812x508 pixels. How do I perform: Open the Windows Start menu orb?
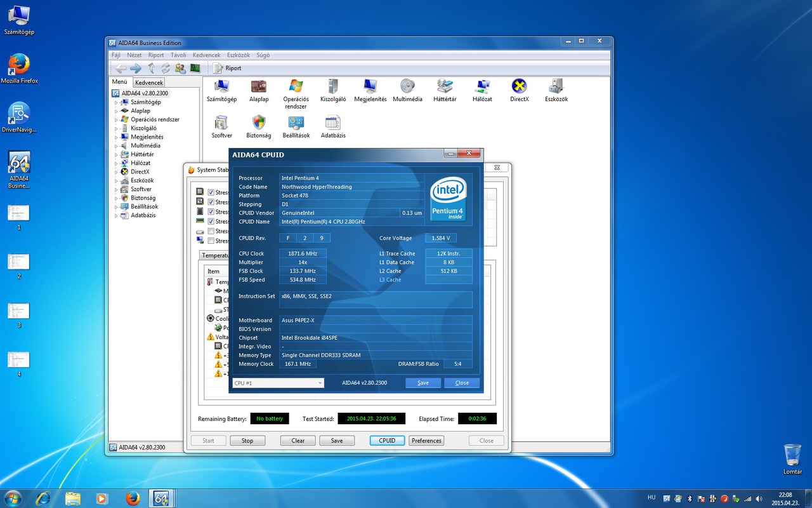pos(13,498)
